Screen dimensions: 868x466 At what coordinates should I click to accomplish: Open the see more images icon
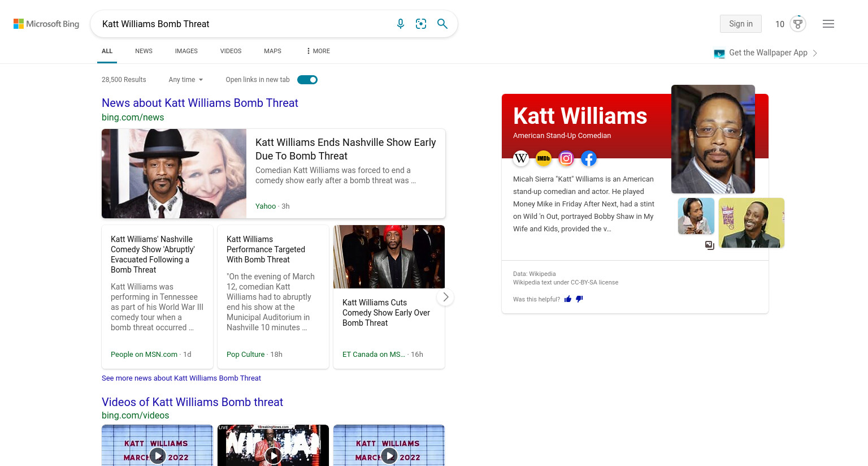(710, 245)
